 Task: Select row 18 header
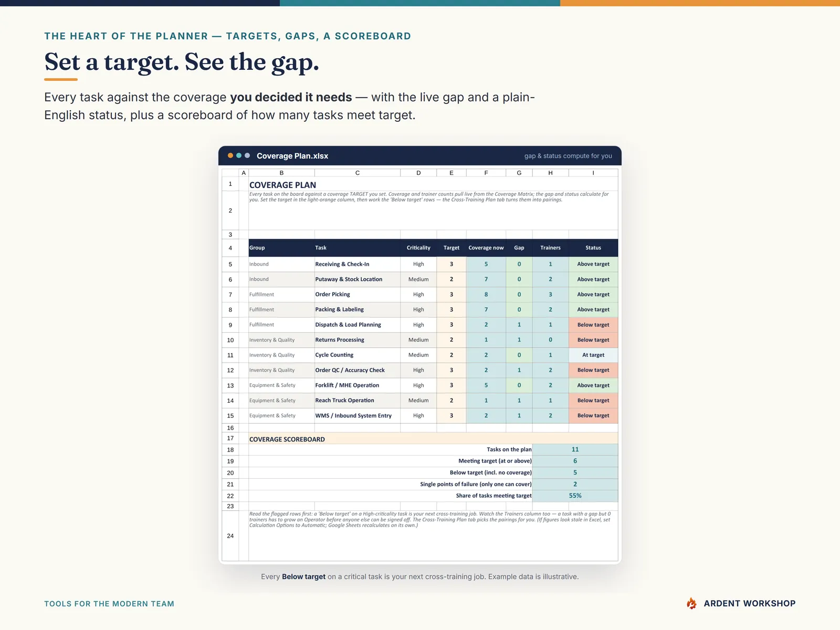pyautogui.click(x=230, y=450)
